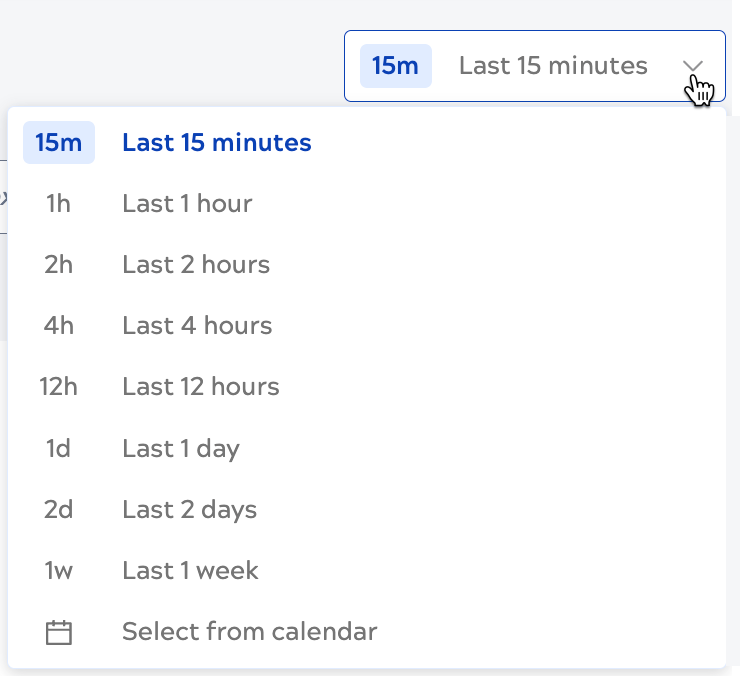
Task: Select Last 15 minutes option
Action: [216, 143]
